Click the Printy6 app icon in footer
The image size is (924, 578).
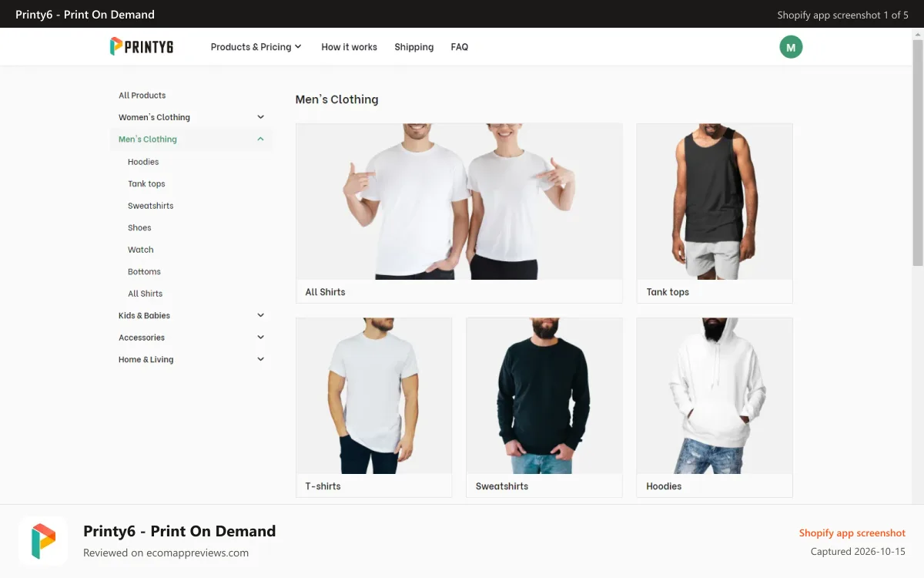(43, 541)
